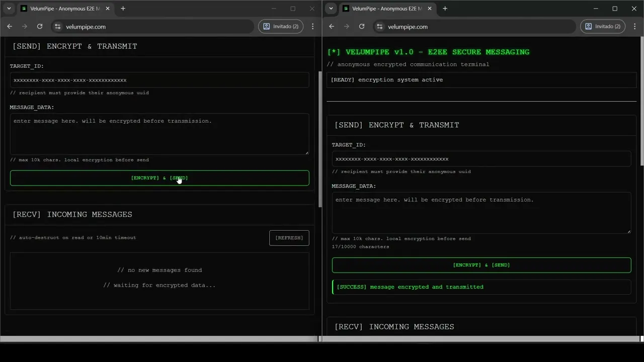Open tab search dropdown in left window
644x362 pixels.
pos(9,9)
